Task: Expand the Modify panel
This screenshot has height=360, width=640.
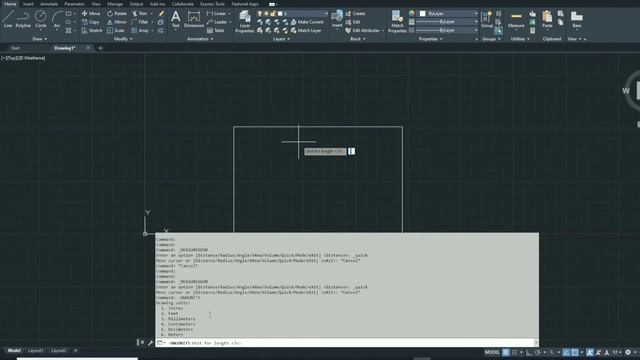Action: point(122,39)
